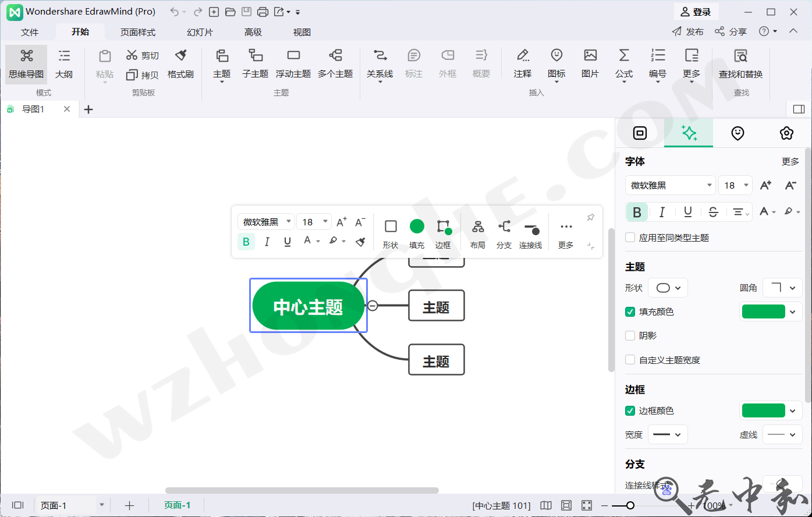Insert a 公式 formula

624,63
